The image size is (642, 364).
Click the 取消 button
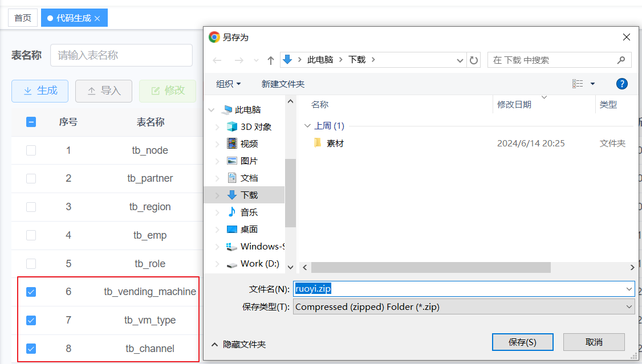point(594,342)
